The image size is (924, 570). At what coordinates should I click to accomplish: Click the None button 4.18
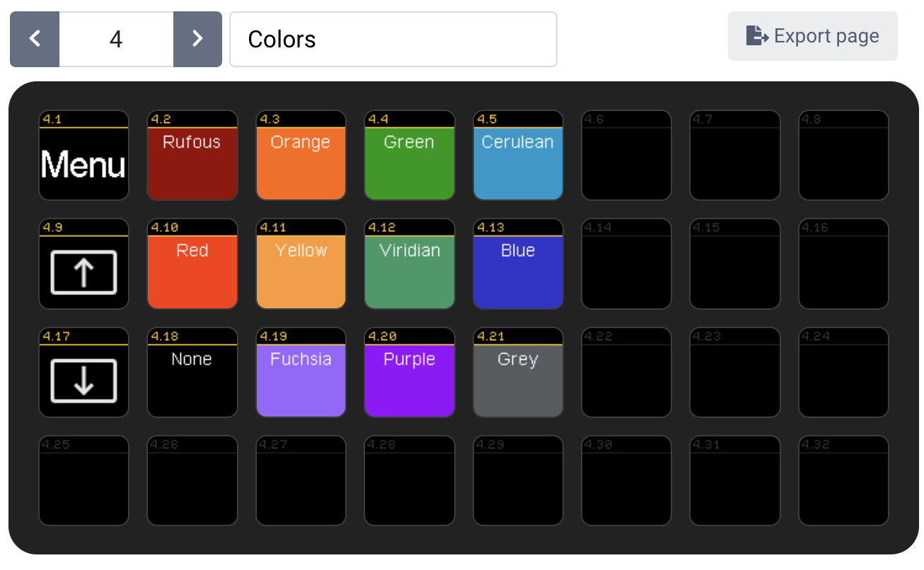(192, 374)
